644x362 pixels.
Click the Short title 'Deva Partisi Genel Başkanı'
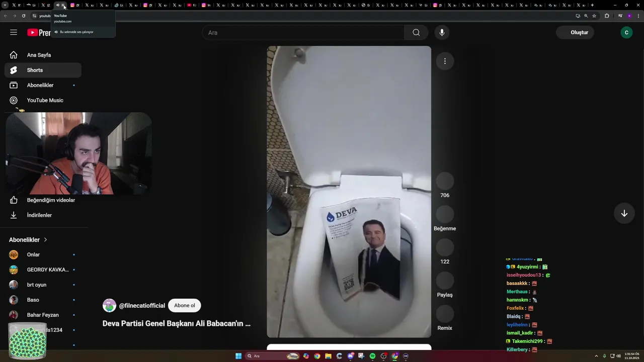176,324
